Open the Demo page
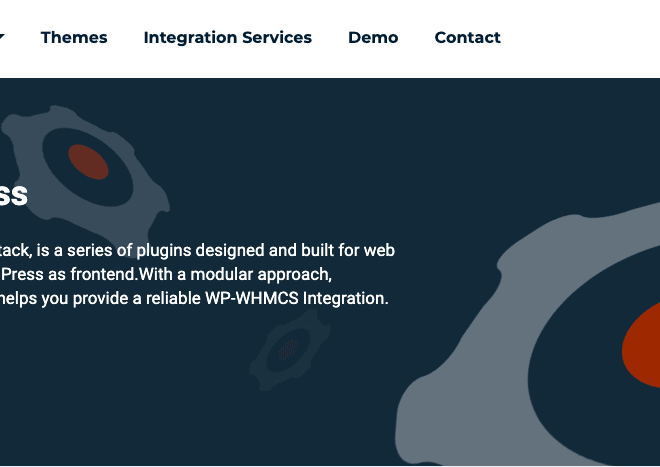The height and width of the screenshot is (467, 660). point(373,37)
